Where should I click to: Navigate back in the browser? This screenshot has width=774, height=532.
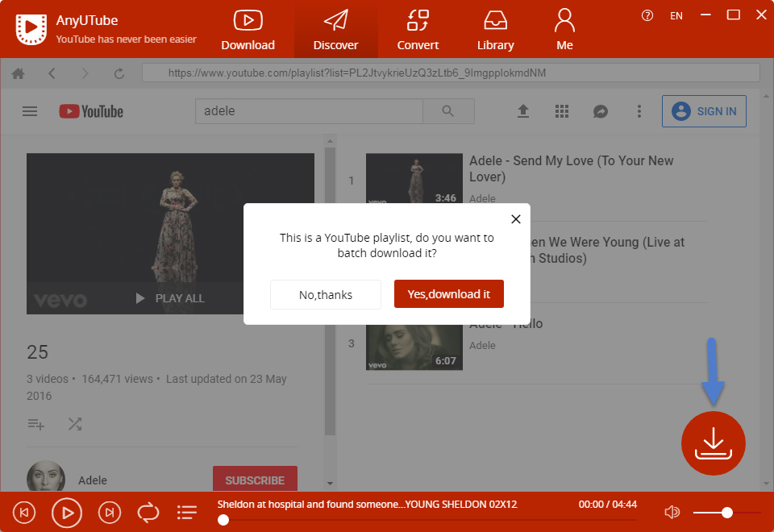click(x=52, y=73)
